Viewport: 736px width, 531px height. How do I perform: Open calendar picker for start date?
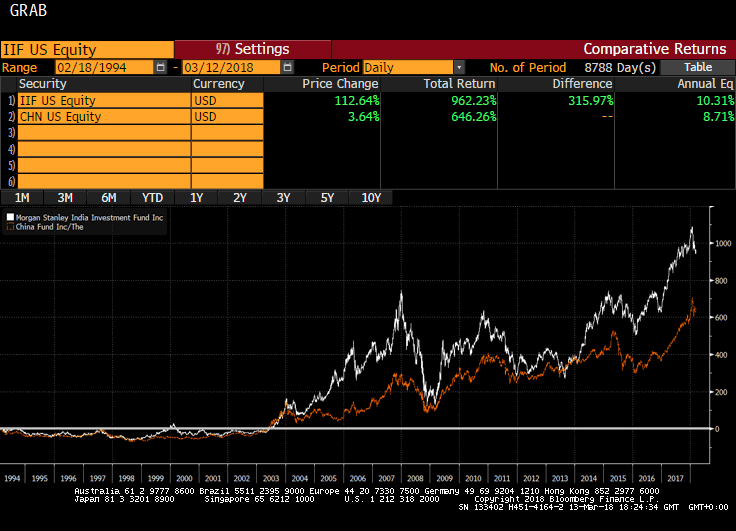click(161, 67)
